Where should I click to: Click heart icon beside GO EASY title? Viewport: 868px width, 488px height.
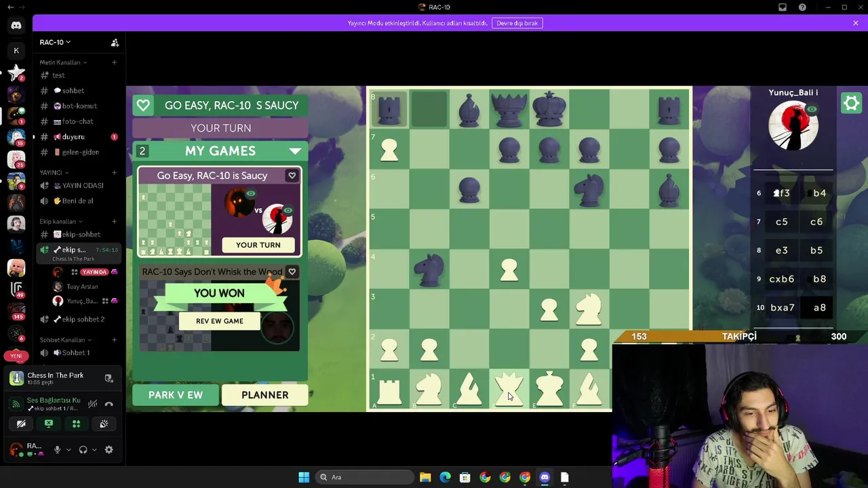tap(143, 106)
